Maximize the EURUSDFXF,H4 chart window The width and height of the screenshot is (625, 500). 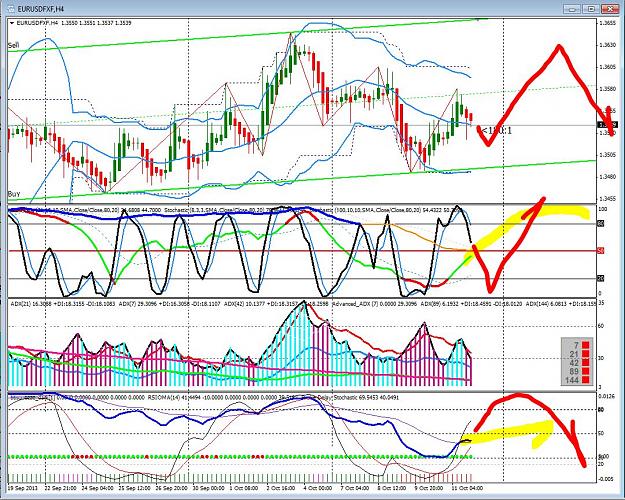click(590, 8)
